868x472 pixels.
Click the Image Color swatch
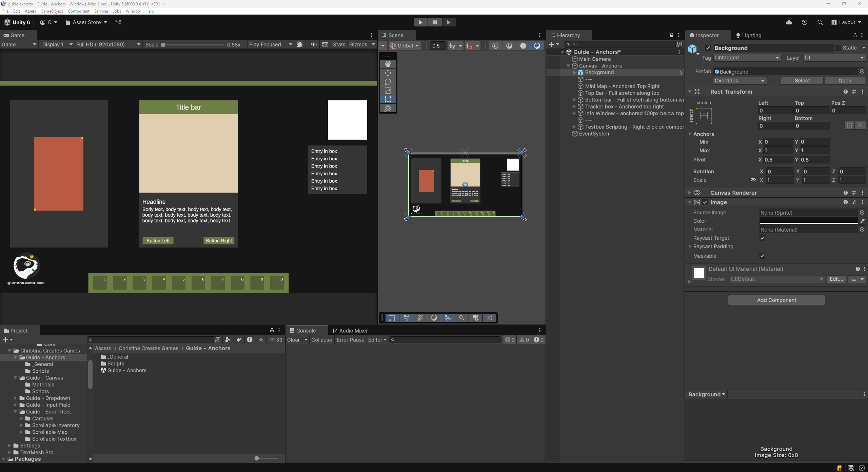(x=809, y=221)
